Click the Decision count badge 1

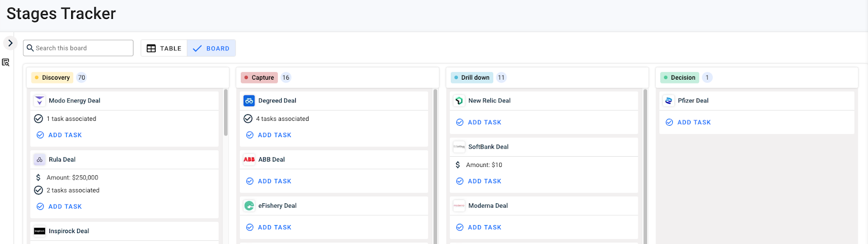(x=707, y=78)
